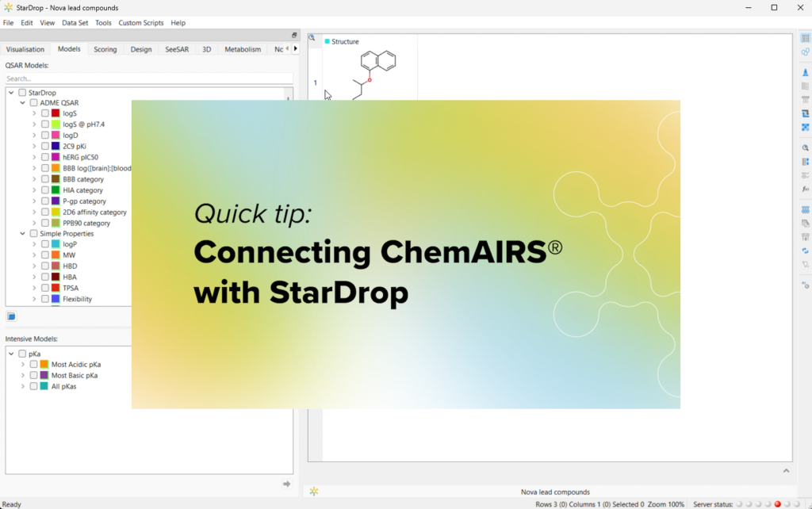This screenshot has height=509, width=812.
Task: Click inside the model Search field
Action: pos(147,78)
